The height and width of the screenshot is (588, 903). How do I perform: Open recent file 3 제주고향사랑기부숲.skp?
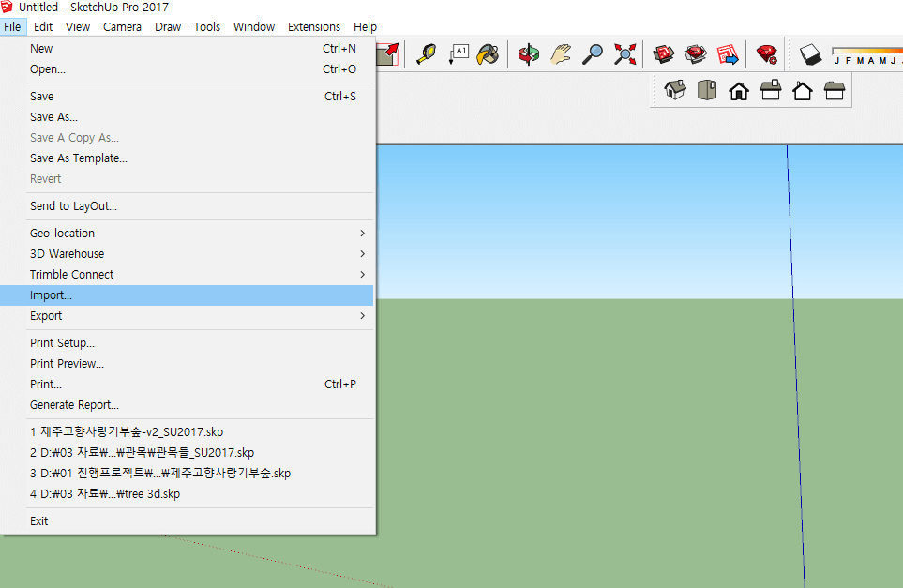coord(187,474)
